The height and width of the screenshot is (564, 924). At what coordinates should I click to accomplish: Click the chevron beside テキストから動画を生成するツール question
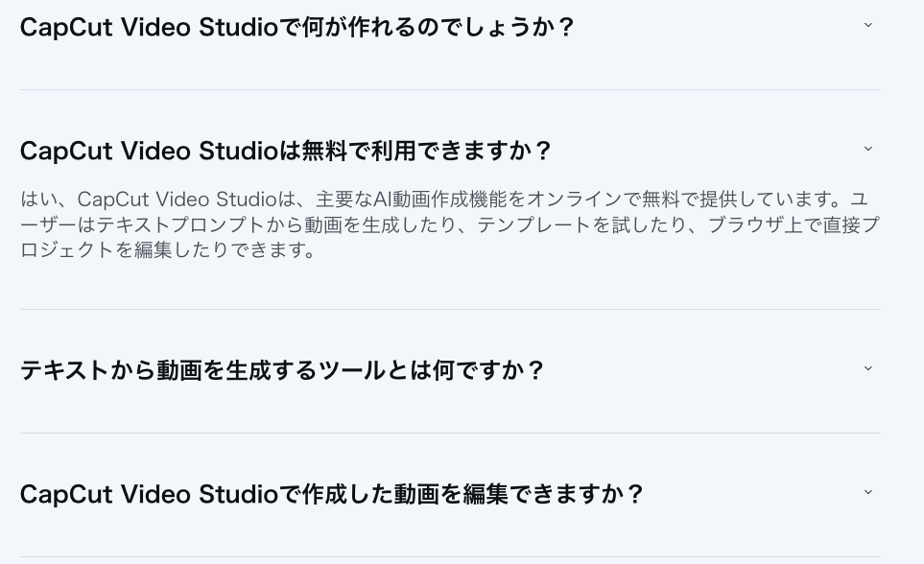[867, 369]
